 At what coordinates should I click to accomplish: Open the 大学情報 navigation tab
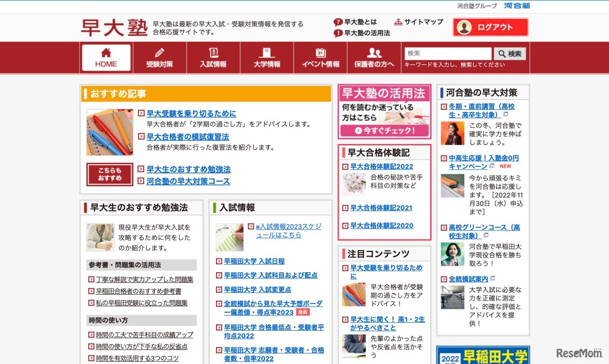(x=267, y=58)
